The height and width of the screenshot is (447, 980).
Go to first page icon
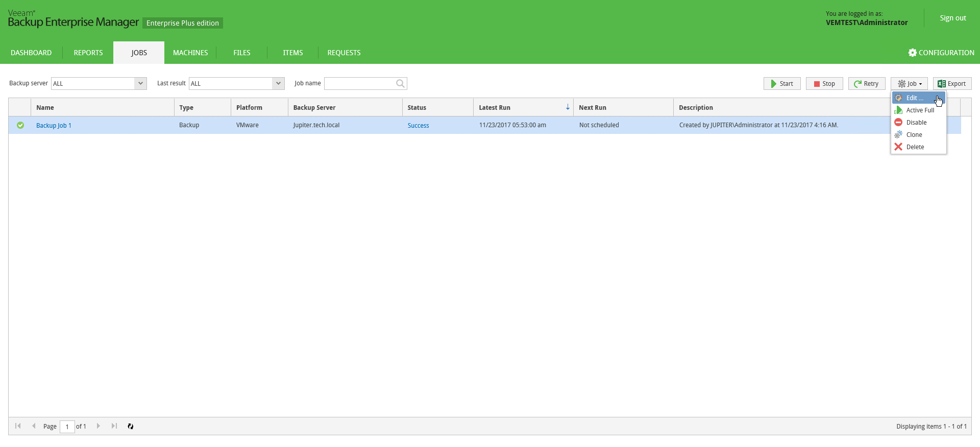[x=18, y=426]
